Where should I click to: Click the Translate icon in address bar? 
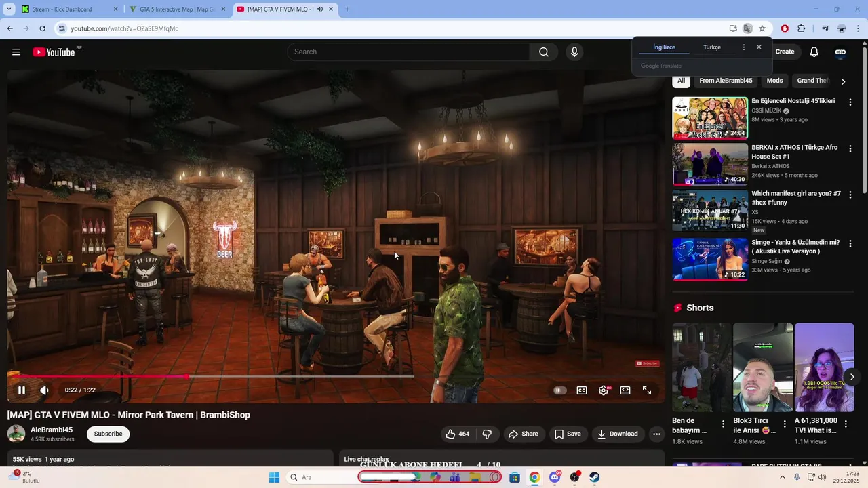[x=747, y=28]
